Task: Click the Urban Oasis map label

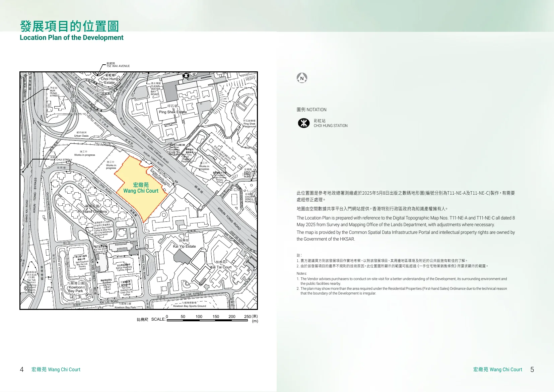Action: 81,136
